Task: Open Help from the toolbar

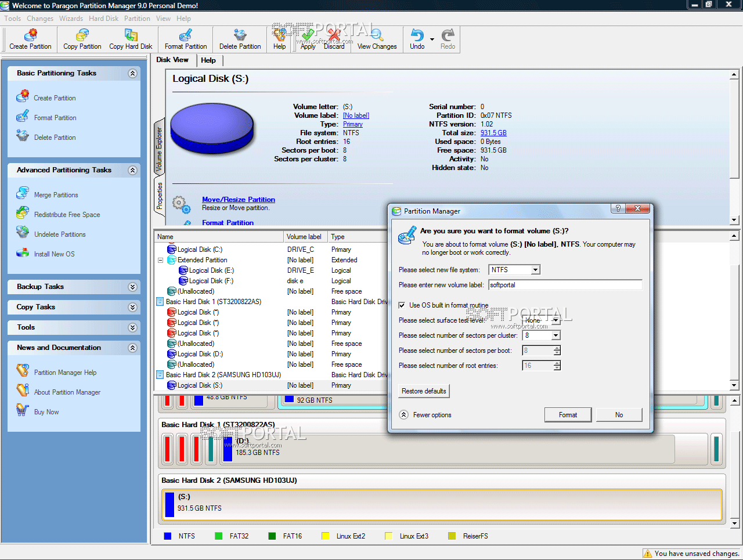Action: click(x=280, y=39)
